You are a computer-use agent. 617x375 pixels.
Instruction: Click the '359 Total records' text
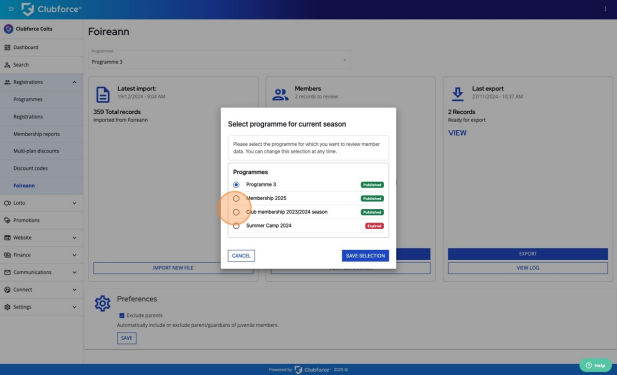[117, 112]
